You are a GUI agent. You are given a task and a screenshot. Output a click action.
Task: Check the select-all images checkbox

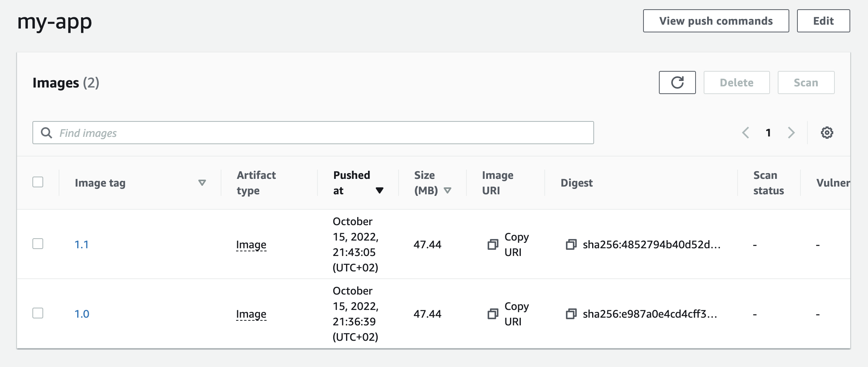click(38, 182)
